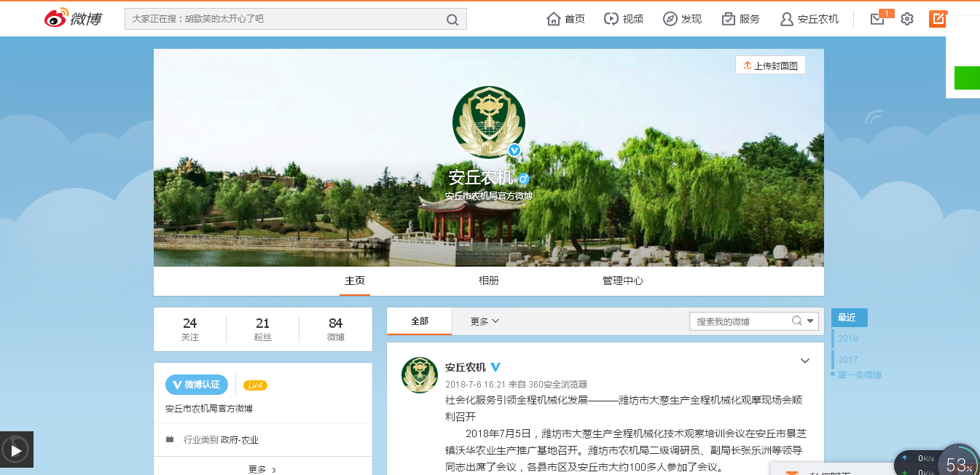Click the search magnifier in top bar
The image size is (980, 475).
pos(452,20)
